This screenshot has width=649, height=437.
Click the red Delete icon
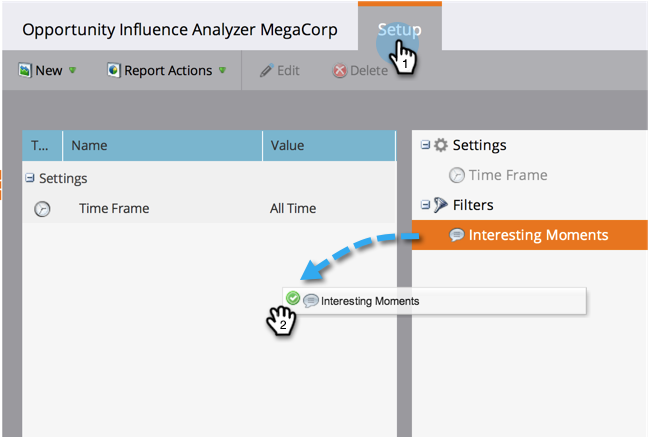pos(340,71)
